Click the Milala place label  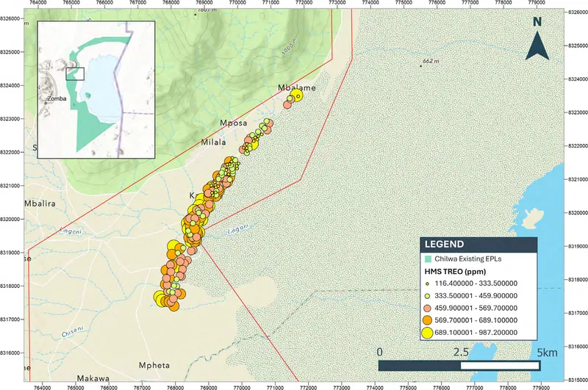coord(213,142)
